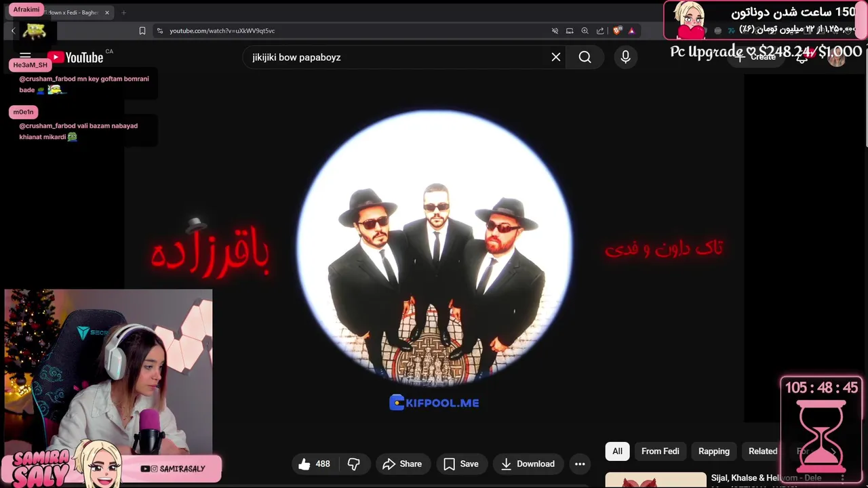The height and width of the screenshot is (488, 868).
Task: Select the 'From Fedi' filter chip
Action: click(x=660, y=451)
